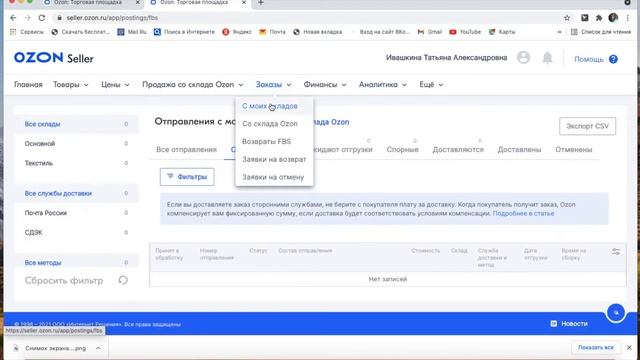Bookmark page with the star icon

(567, 18)
